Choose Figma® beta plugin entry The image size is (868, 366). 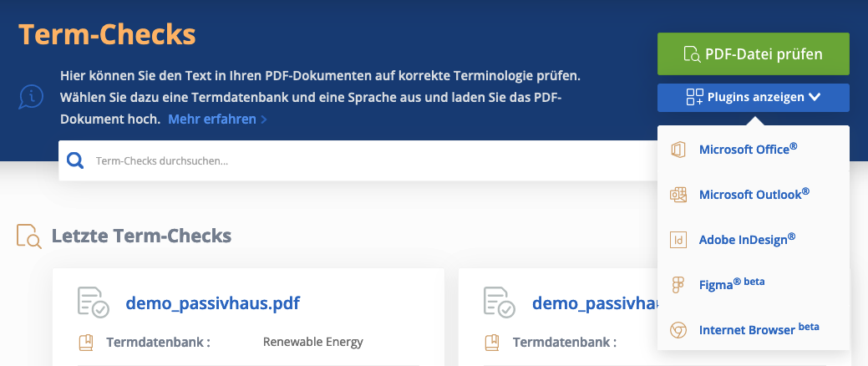click(732, 283)
